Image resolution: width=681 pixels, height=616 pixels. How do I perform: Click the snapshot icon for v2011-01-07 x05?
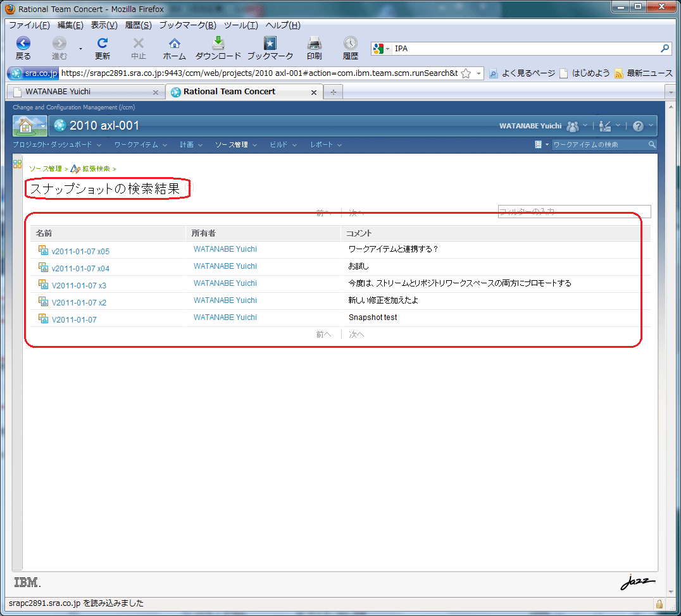click(43, 250)
